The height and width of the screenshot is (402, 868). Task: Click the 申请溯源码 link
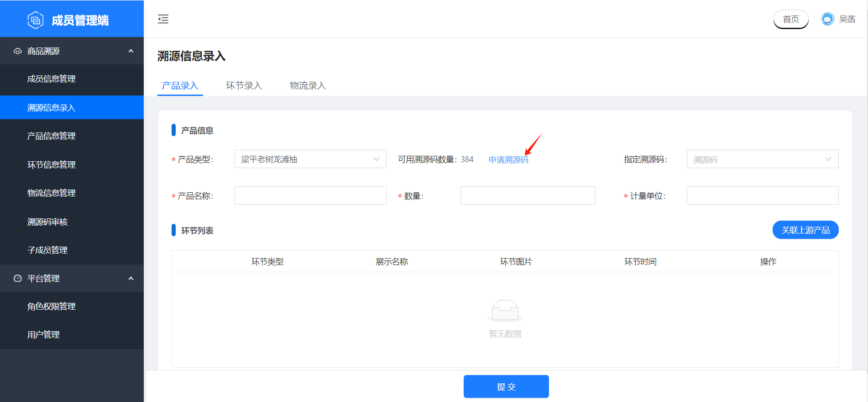point(508,160)
